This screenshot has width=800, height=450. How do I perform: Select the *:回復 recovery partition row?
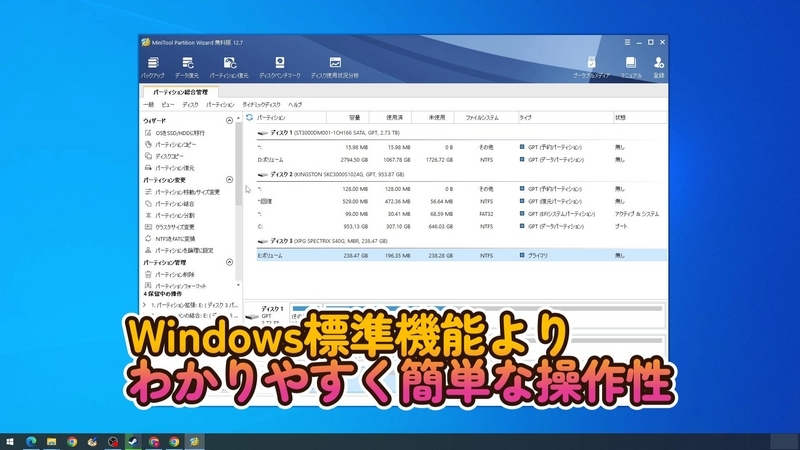coord(461,201)
